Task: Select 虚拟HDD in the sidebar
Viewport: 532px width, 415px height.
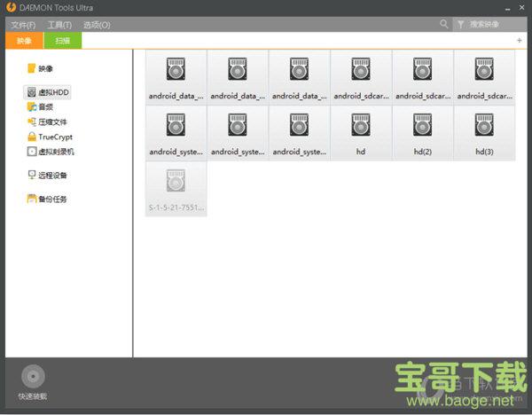Action: pyautogui.click(x=48, y=92)
